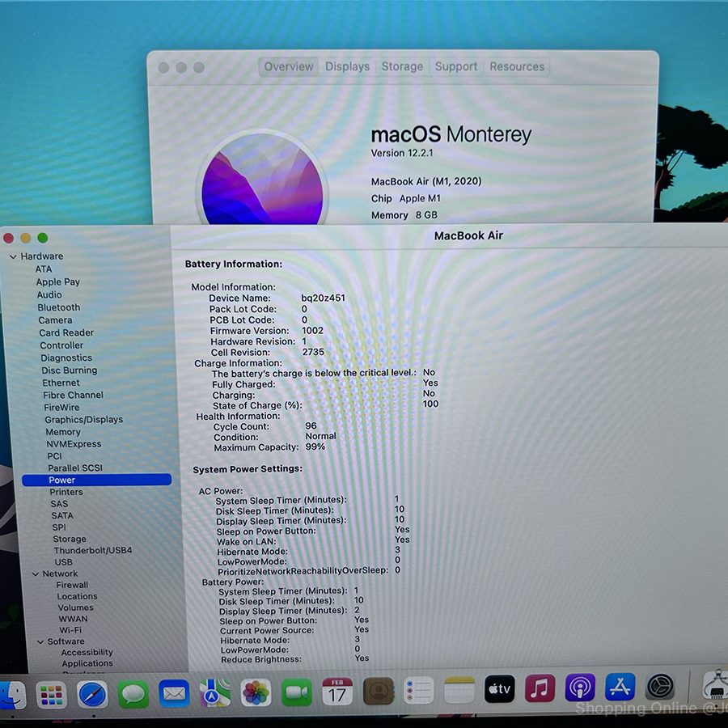Open Launchpad from the Dock

51,695
